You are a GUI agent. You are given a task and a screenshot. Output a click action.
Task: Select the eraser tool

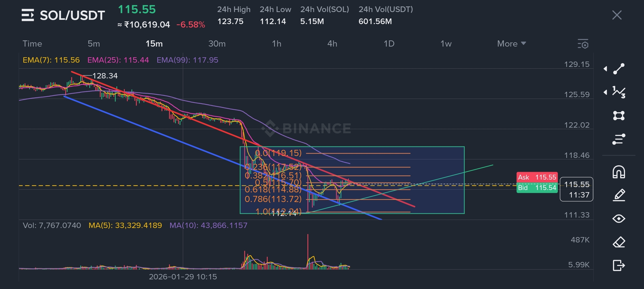pyautogui.click(x=619, y=242)
